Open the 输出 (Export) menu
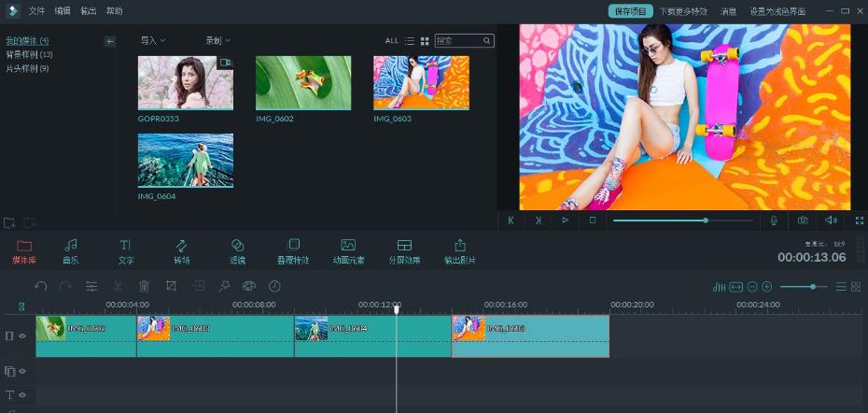The image size is (868, 413). tap(89, 11)
